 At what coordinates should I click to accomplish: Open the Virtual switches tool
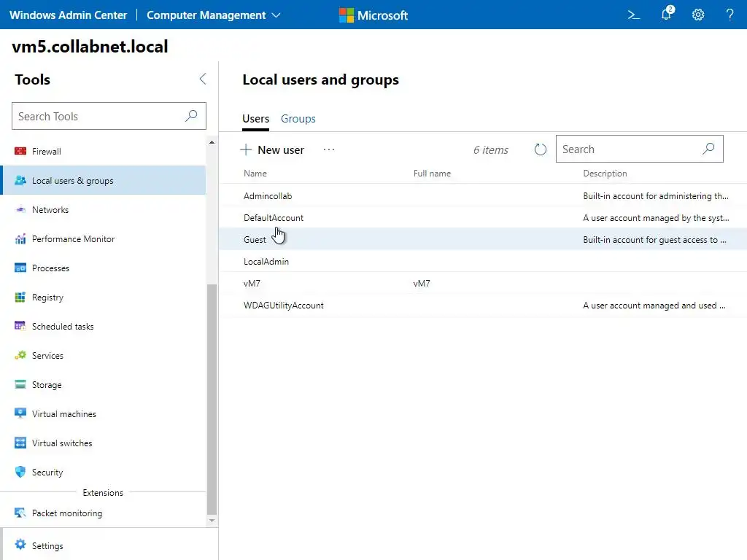pyautogui.click(x=62, y=443)
